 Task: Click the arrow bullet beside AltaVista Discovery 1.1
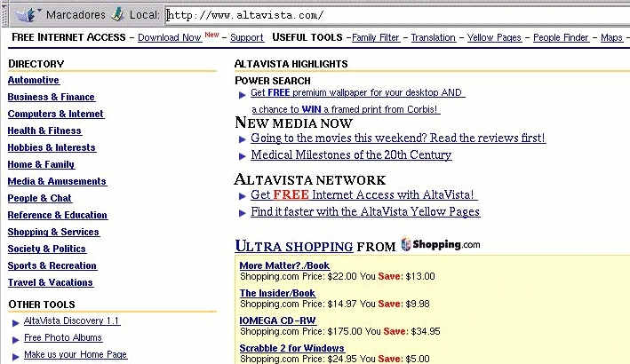coord(16,322)
